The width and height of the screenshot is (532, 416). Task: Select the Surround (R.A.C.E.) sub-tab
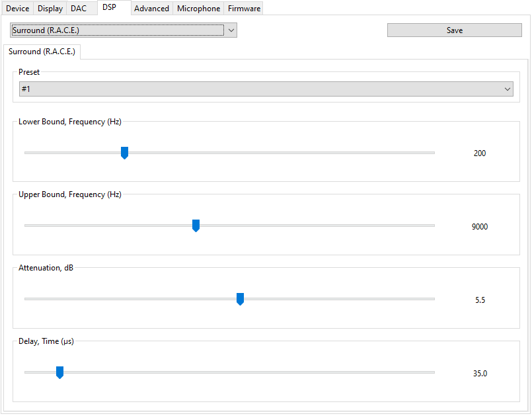[42, 52]
